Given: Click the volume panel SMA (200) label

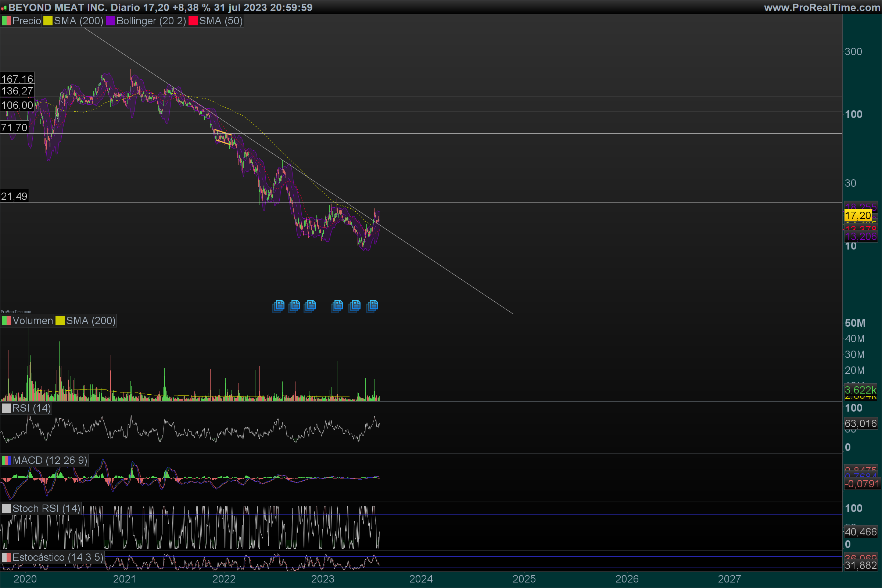Looking at the screenshot, I should point(90,321).
